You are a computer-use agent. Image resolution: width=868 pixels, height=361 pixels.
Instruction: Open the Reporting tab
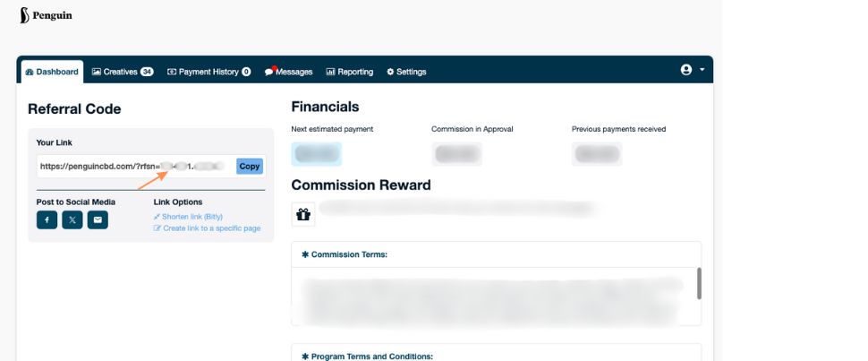coord(349,72)
